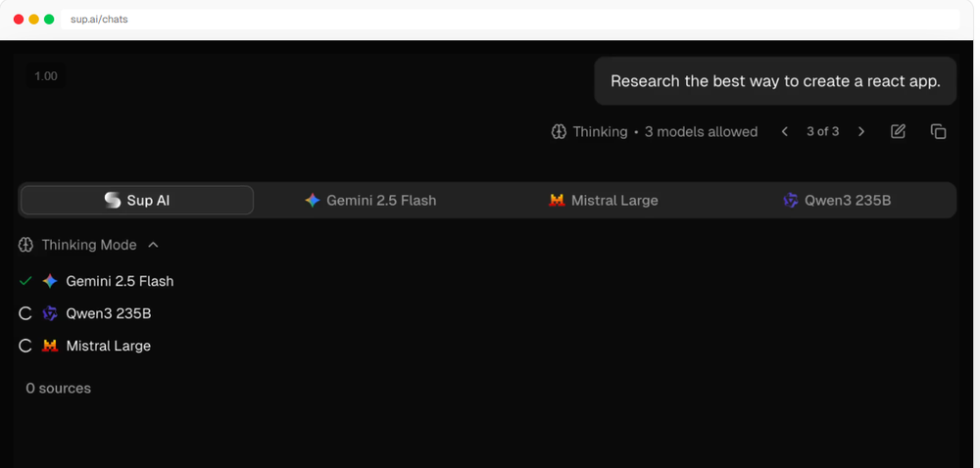The image size is (980, 468).
Task: Copy the message with copy icon
Action: 938,131
